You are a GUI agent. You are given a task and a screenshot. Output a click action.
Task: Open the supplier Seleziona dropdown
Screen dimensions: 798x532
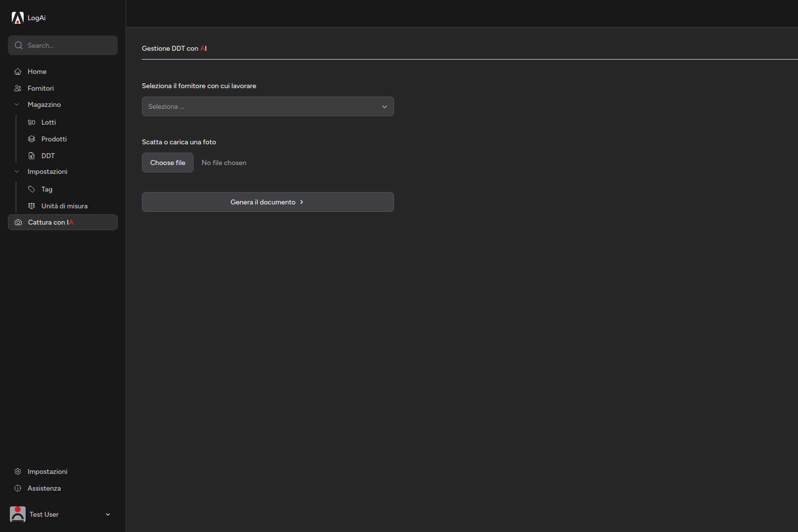[267, 106]
